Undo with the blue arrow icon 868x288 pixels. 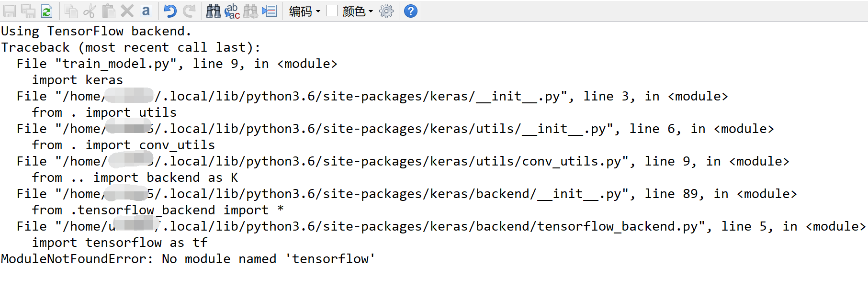[x=169, y=11]
